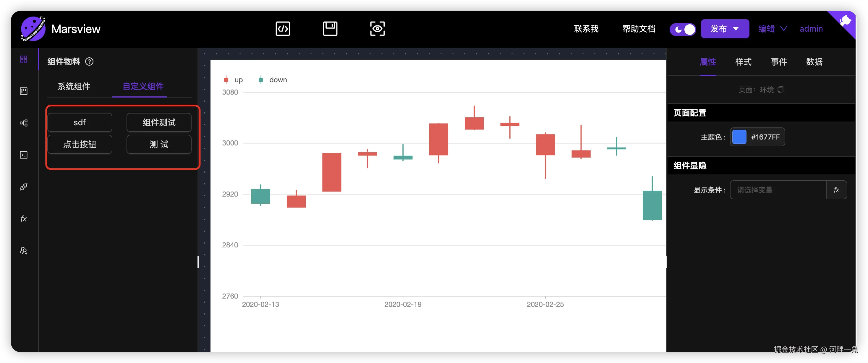Switch to the 样式 tab

pyautogui.click(x=743, y=62)
